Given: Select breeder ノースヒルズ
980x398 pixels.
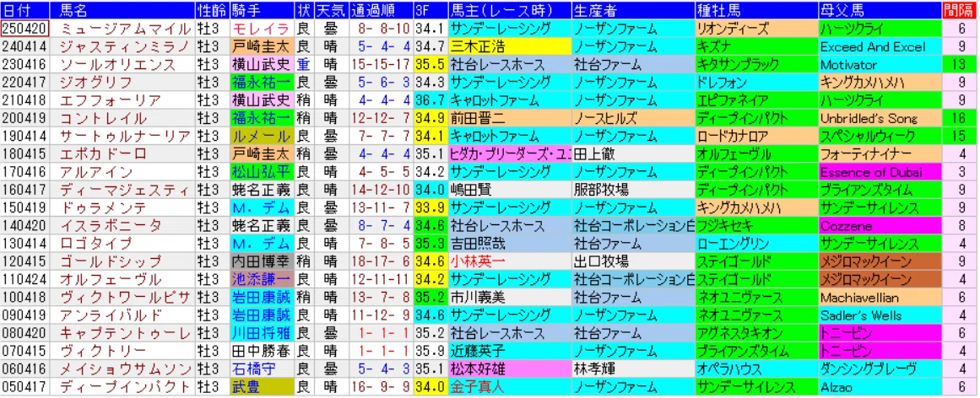Looking at the screenshot, I should pos(632,118).
